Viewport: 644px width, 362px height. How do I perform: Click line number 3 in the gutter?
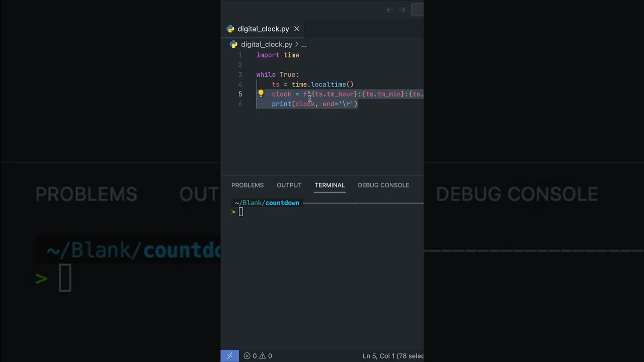coord(240,74)
